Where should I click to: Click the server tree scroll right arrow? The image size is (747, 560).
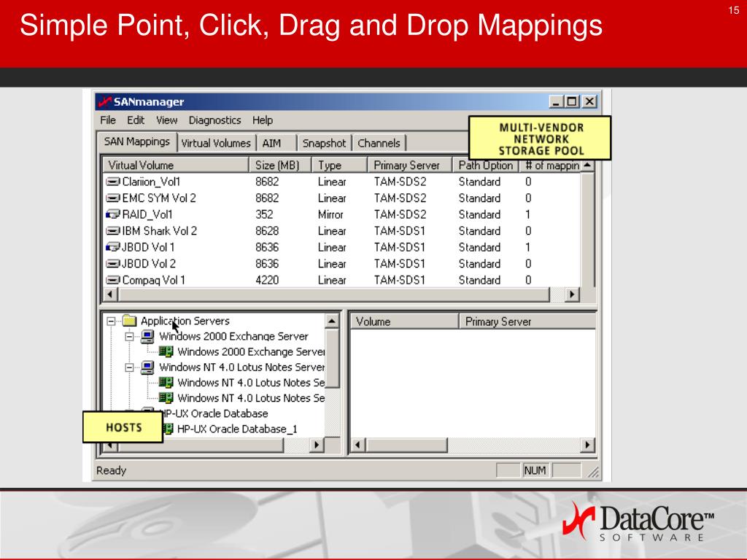coord(317,446)
